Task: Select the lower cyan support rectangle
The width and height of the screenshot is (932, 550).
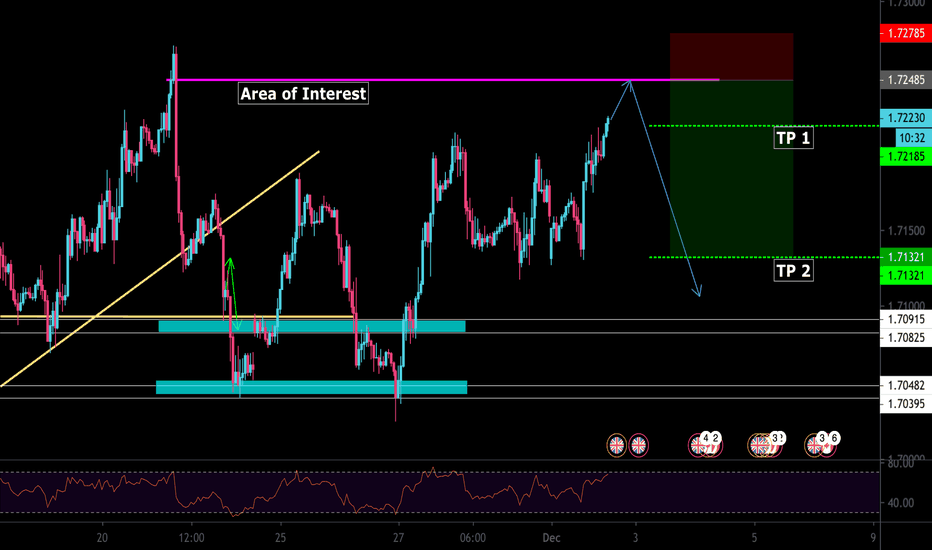Action: (311, 387)
